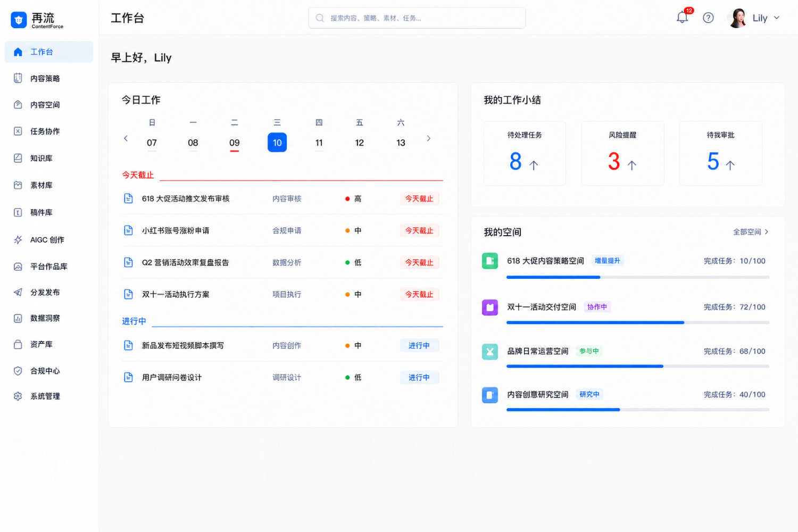Click the 稿件库 sidebar icon
The height and width of the screenshot is (532, 798).
tap(18, 212)
